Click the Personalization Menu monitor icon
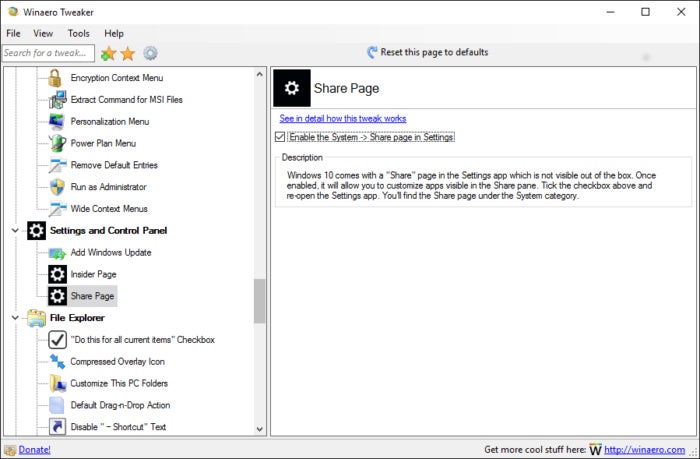The image size is (700, 459). (x=57, y=121)
